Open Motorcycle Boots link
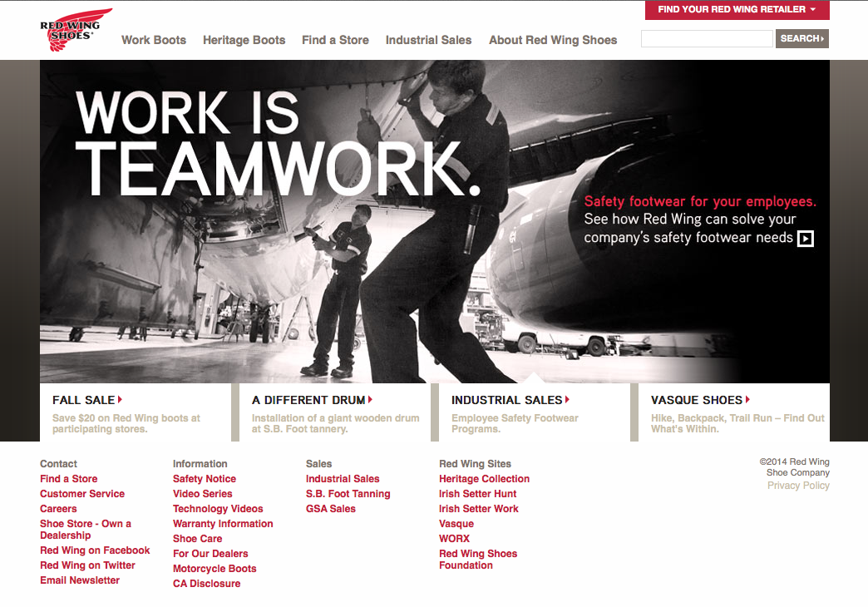 (215, 569)
